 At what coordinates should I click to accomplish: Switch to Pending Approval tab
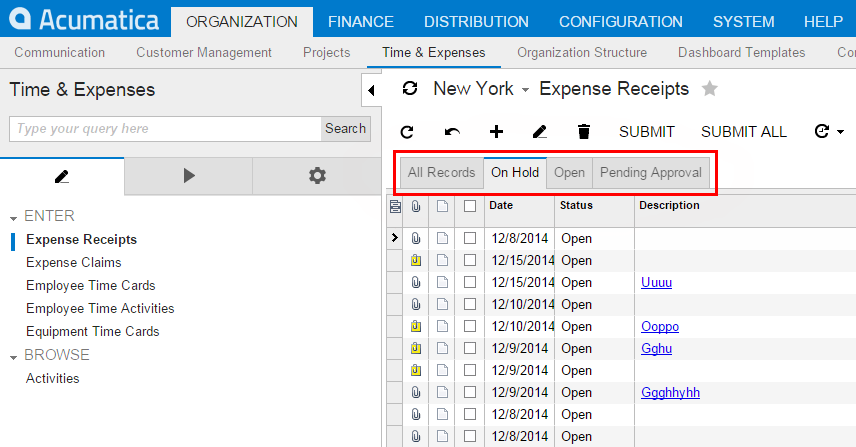pyautogui.click(x=651, y=172)
